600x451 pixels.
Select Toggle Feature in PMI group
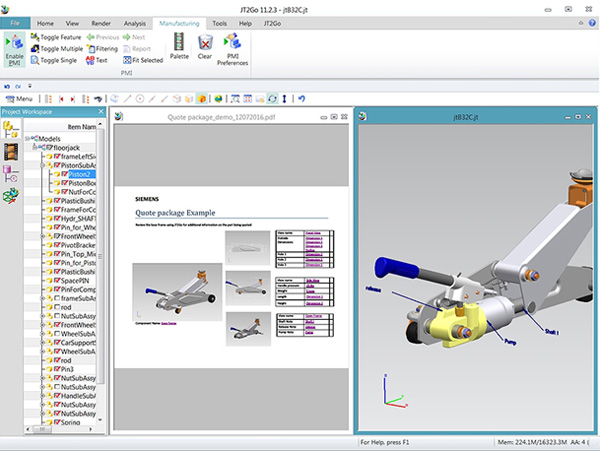pos(56,37)
